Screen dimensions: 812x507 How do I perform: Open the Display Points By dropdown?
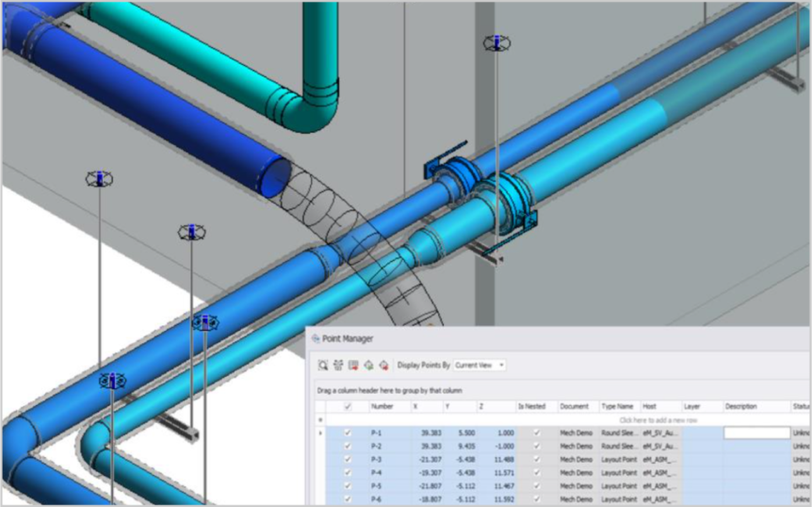479,365
